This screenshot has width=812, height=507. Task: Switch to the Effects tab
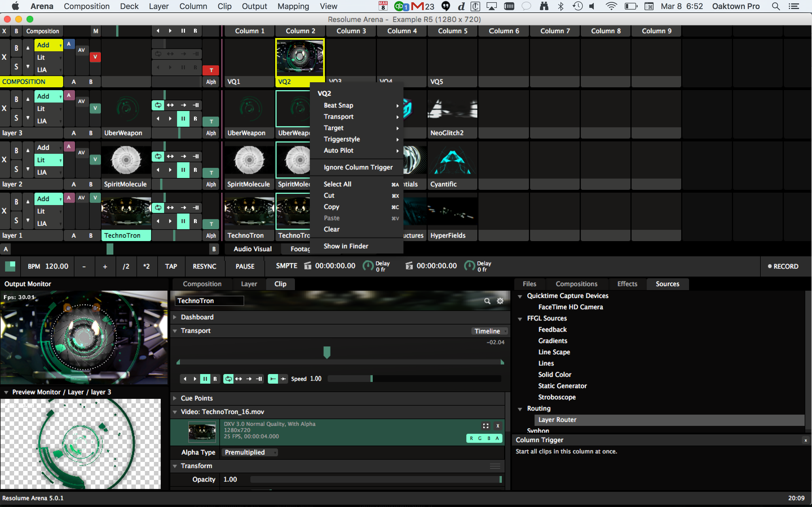point(627,284)
